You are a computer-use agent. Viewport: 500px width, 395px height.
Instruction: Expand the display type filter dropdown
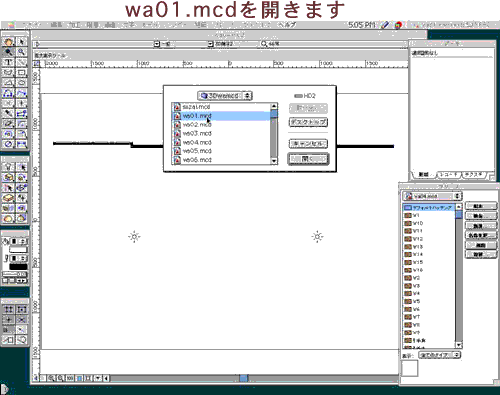tap(440, 355)
